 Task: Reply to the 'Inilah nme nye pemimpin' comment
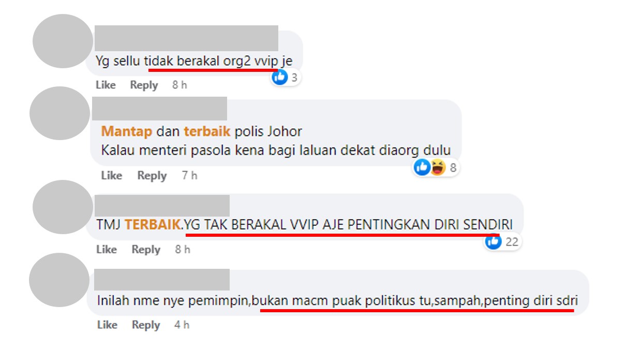(146, 325)
